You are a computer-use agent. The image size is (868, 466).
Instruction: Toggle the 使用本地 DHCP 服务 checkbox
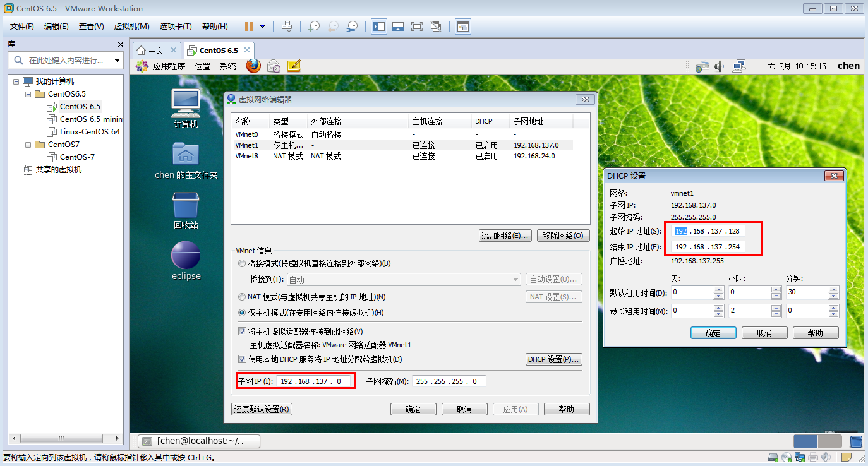(242, 359)
